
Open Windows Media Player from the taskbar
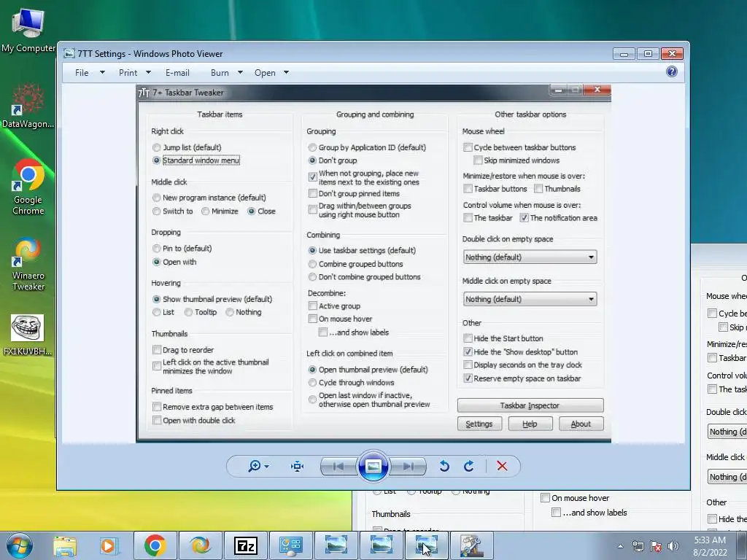pos(109,545)
